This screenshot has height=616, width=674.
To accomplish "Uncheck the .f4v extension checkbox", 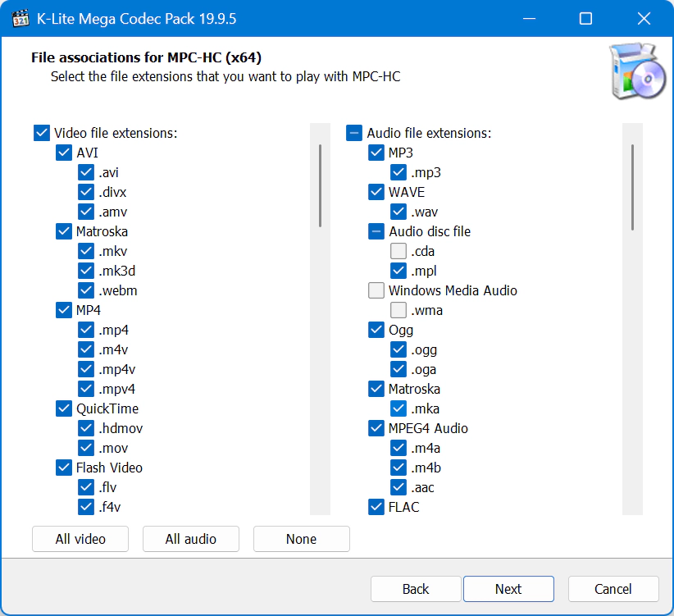I will tap(86, 507).
